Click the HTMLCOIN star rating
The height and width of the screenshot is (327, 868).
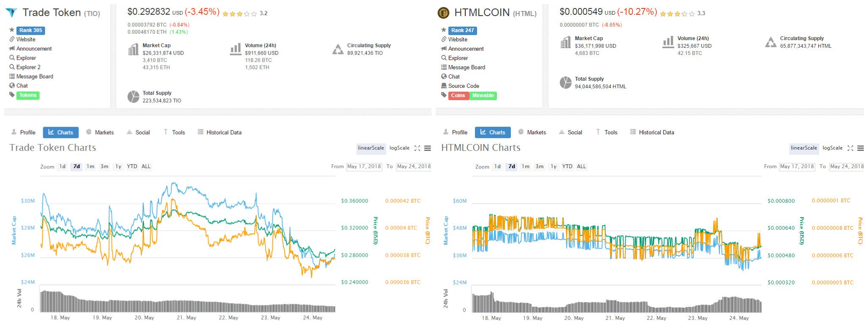[x=677, y=14]
